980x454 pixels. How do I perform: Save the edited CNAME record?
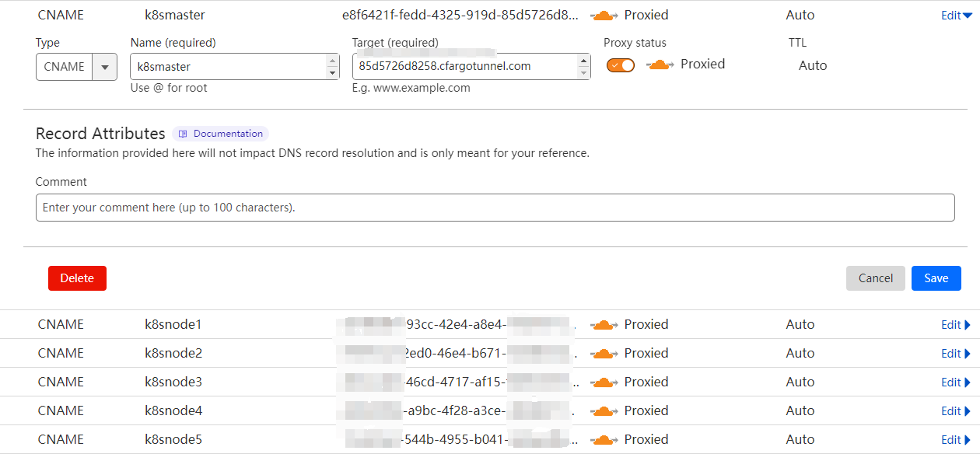[936, 278]
